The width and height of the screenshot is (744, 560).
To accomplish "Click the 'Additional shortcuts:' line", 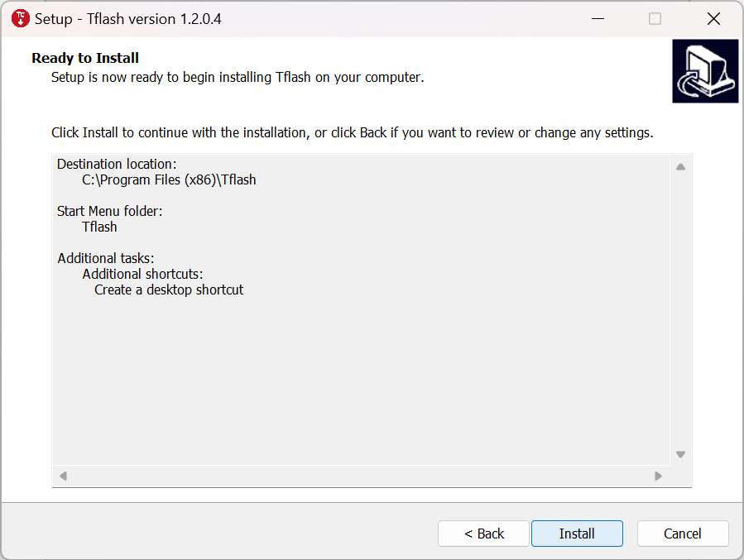I will pos(142,274).
